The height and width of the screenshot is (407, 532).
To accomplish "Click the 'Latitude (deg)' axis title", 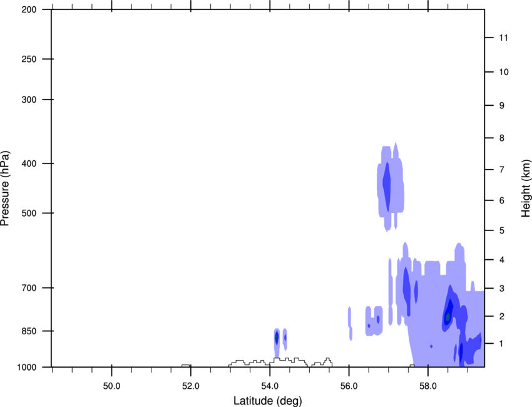I will 267,401.
